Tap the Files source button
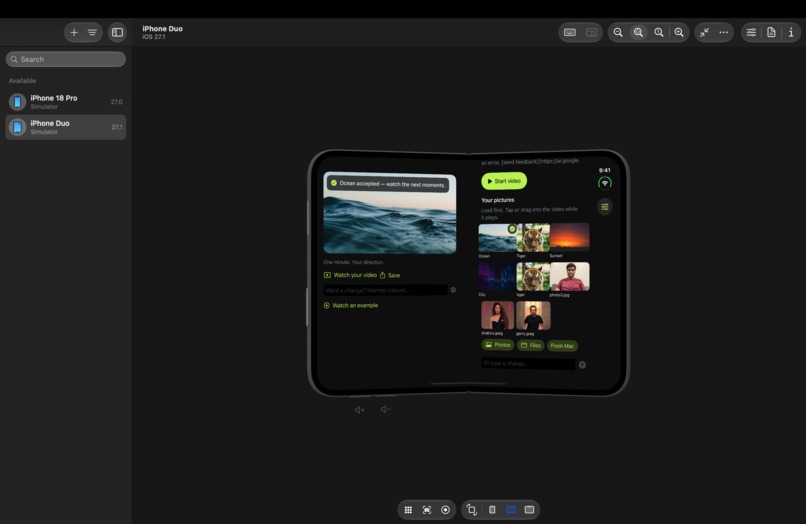The image size is (806, 524). point(530,346)
